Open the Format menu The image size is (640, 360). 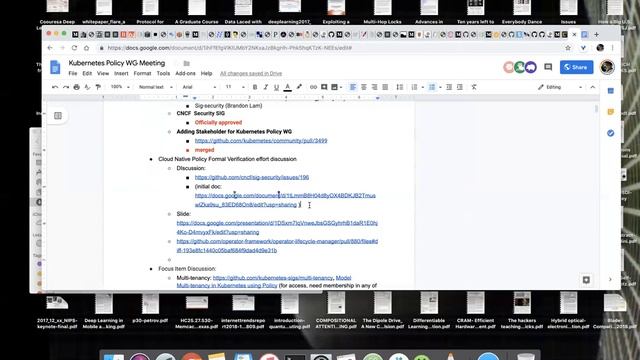point(142,73)
